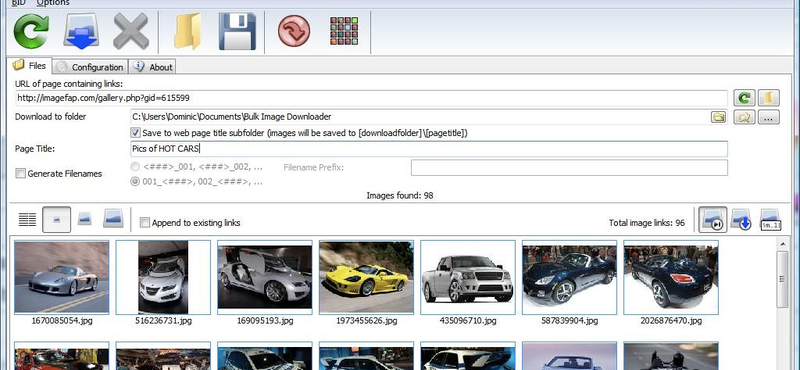Select the 001_<###> filename pattern radio

coord(135,181)
